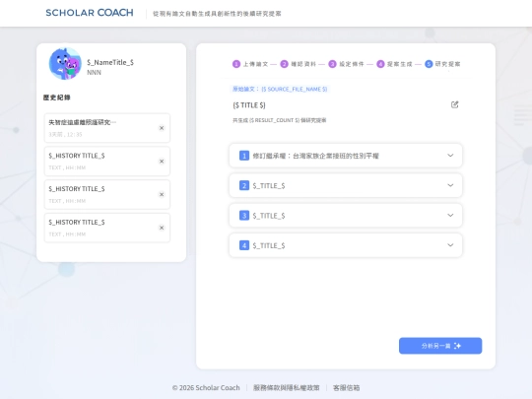Go to step 3 設定條件

click(x=347, y=64)
